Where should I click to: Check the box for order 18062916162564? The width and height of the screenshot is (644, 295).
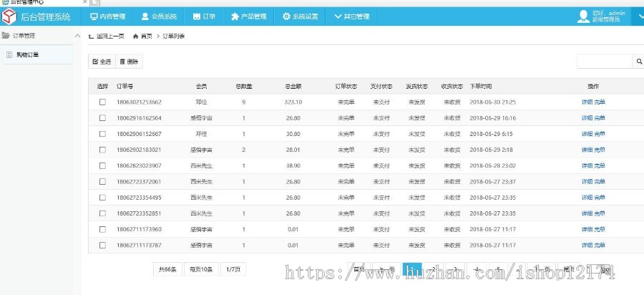point(102,118)
